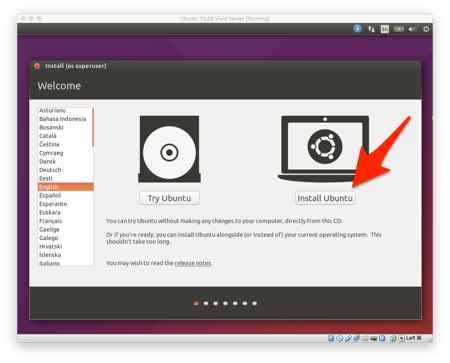Click the language list scrollbar

(93, 127)
